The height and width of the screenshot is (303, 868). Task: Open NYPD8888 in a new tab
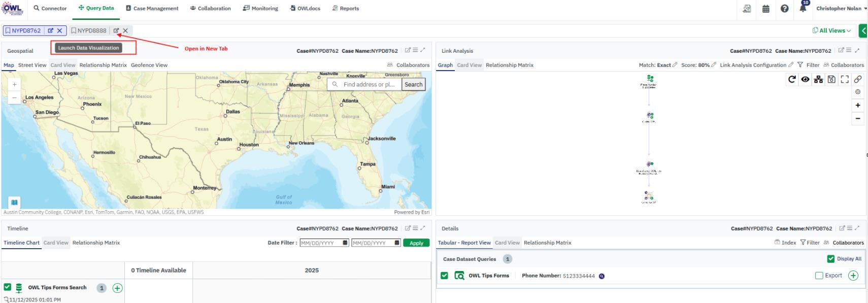[116, 30]
